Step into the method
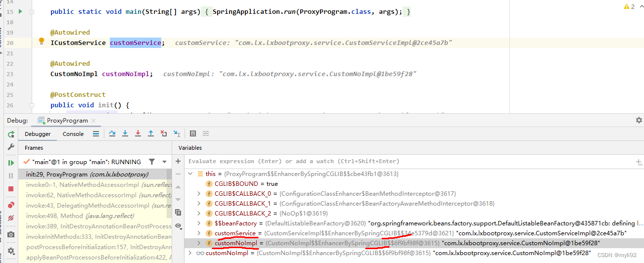The image size is (644, 263). tap(125, 133)
